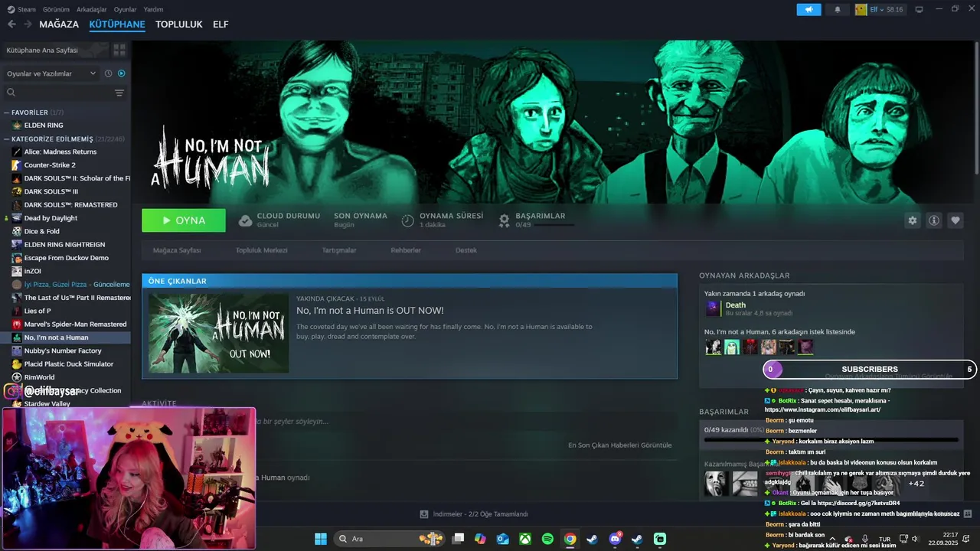Open Mağaza Sayfası tab
The width and height of the screenshot is (980, 551).
coord(177,250)
